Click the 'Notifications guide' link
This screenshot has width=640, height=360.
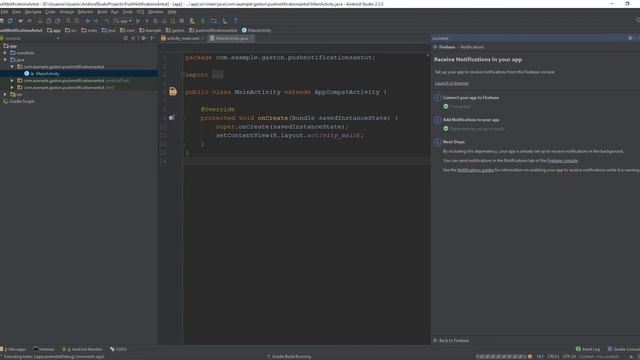coord(476,170)
